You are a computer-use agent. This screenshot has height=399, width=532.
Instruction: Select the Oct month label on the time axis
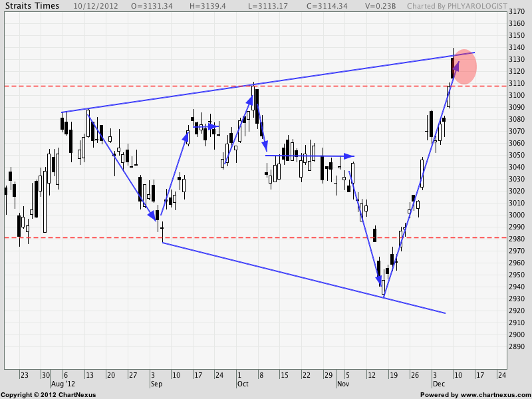pos(242,384)
